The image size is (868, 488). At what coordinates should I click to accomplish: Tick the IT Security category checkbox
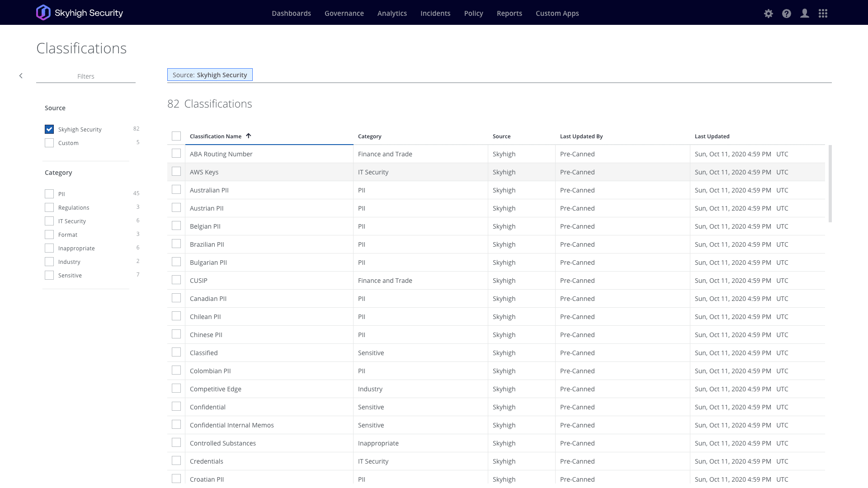(x=49, y=221)
